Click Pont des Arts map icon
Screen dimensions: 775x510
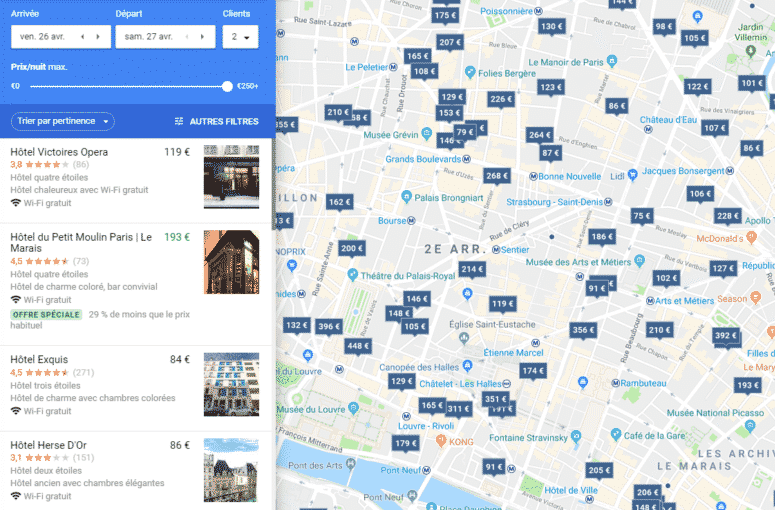point(350,464)
